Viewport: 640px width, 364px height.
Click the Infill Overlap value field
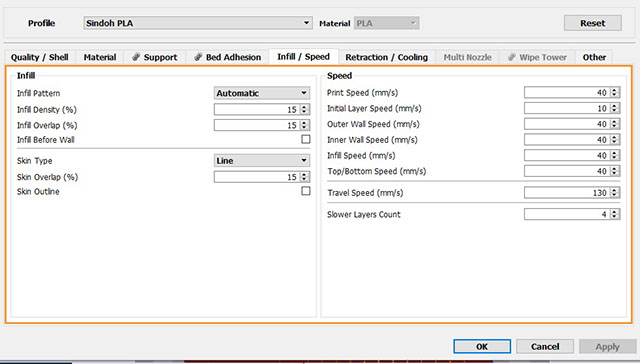coord(257,125)
